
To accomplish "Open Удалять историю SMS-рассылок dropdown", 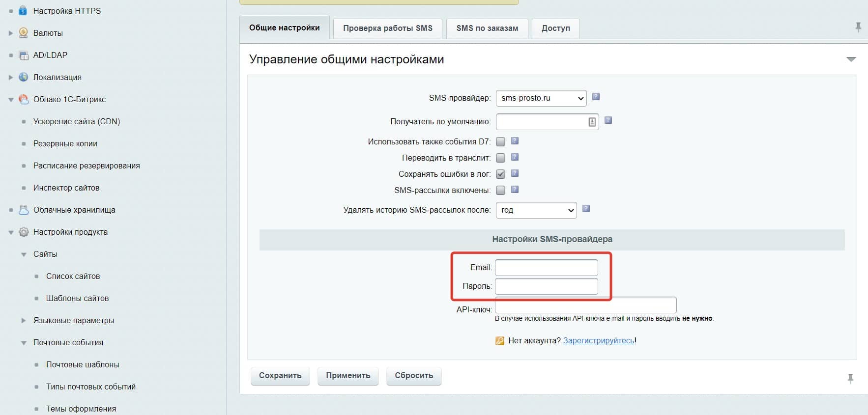I will (x=536, y=210).
